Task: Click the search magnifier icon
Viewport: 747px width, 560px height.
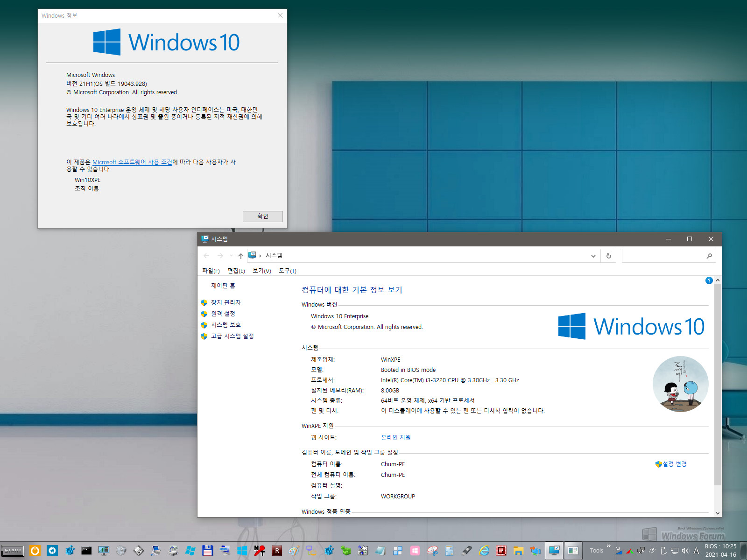Action: pos(709,256)
